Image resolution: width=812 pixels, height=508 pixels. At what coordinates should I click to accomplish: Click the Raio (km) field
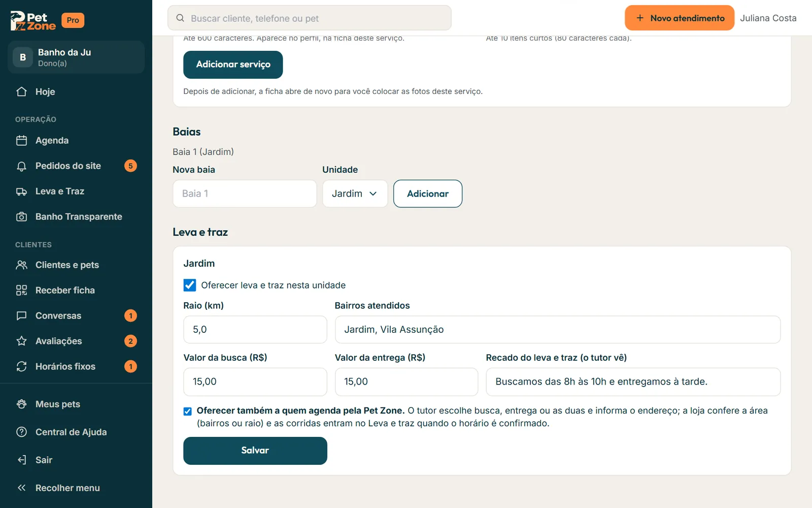(255, 330)
